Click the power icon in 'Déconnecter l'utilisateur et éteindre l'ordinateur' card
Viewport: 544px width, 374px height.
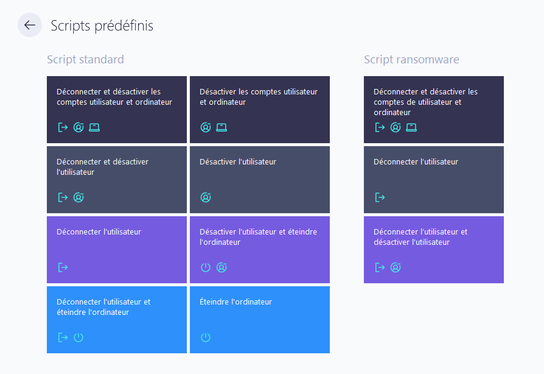[x=78, y=337]
